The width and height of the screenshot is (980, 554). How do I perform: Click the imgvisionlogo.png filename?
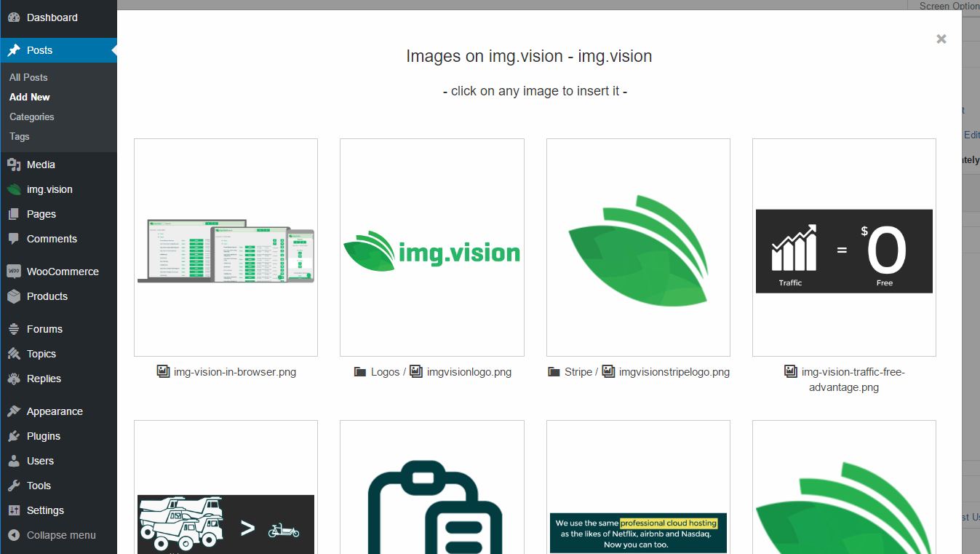tap(469, 372)
